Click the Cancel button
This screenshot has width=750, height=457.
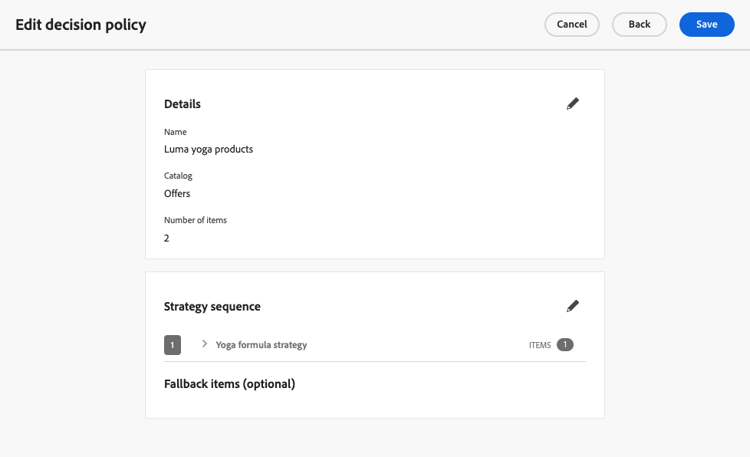[572, 25]
